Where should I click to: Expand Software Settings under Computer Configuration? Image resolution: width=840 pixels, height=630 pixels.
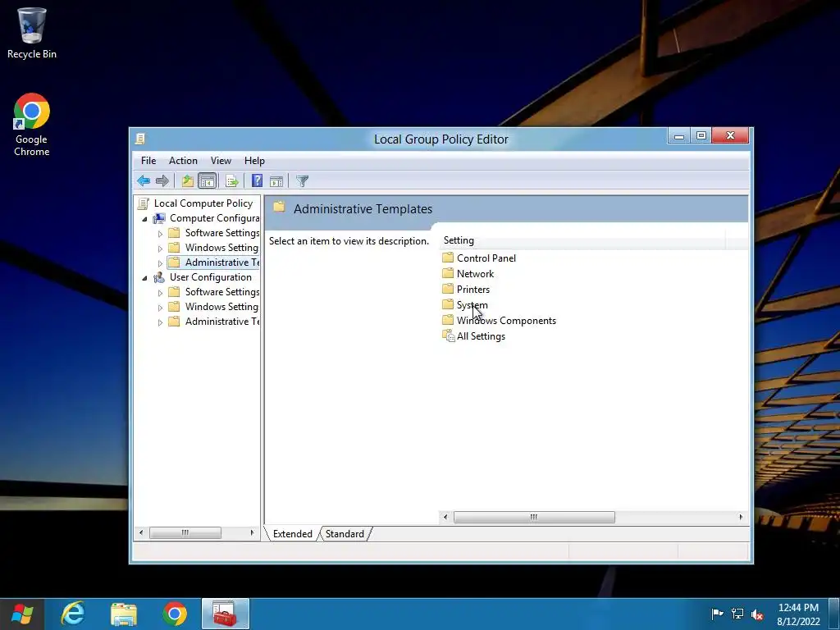coord(160,234)
